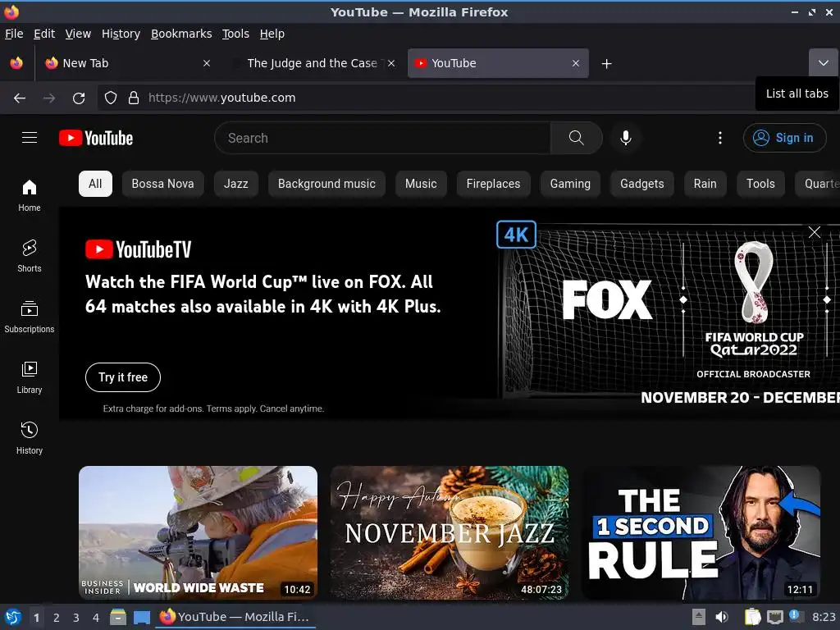Select the All filter chip
The width and height of the screenshot is (840, 630).
95,184
